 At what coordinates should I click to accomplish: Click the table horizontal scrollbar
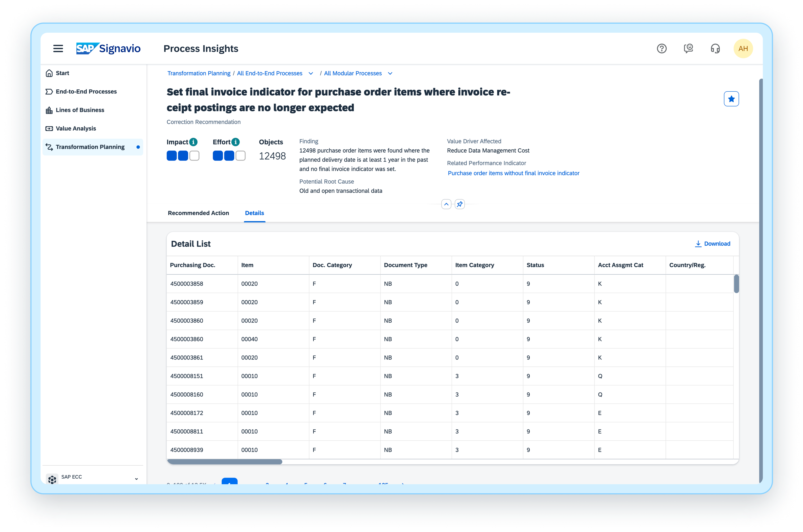(225, 462)
